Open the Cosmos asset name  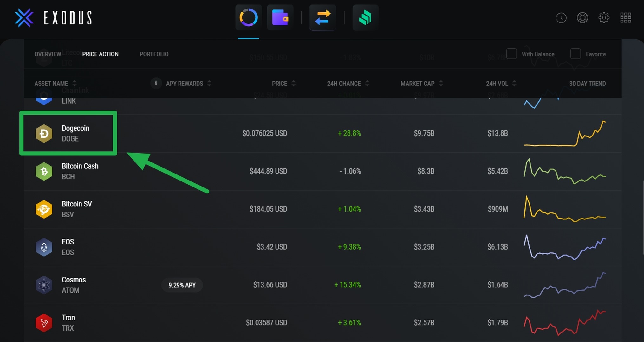coord(74,280)
